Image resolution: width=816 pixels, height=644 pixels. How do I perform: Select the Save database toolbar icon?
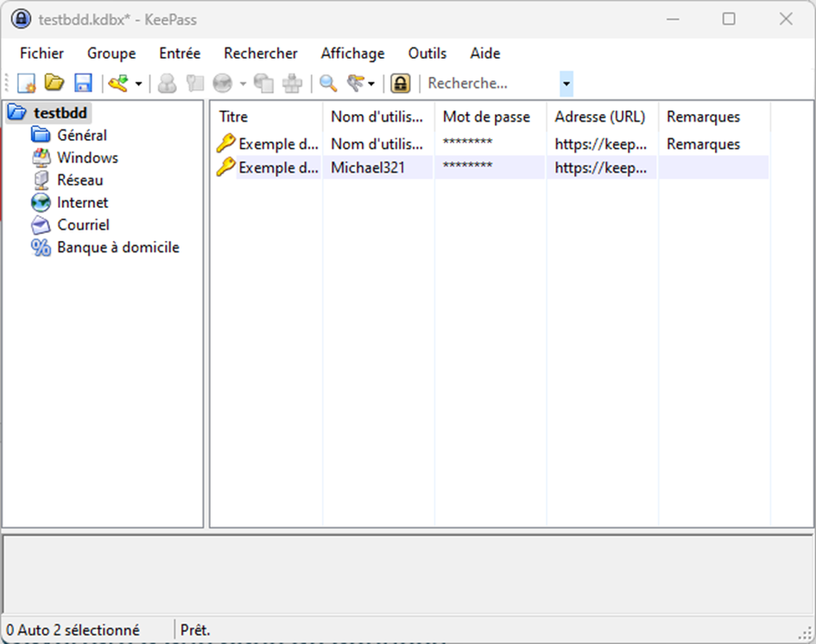tap(82, 83)
